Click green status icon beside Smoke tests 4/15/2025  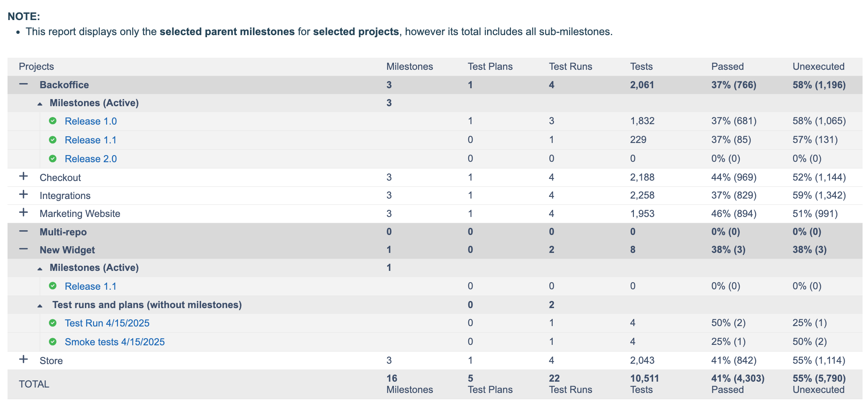coord(53,342)
